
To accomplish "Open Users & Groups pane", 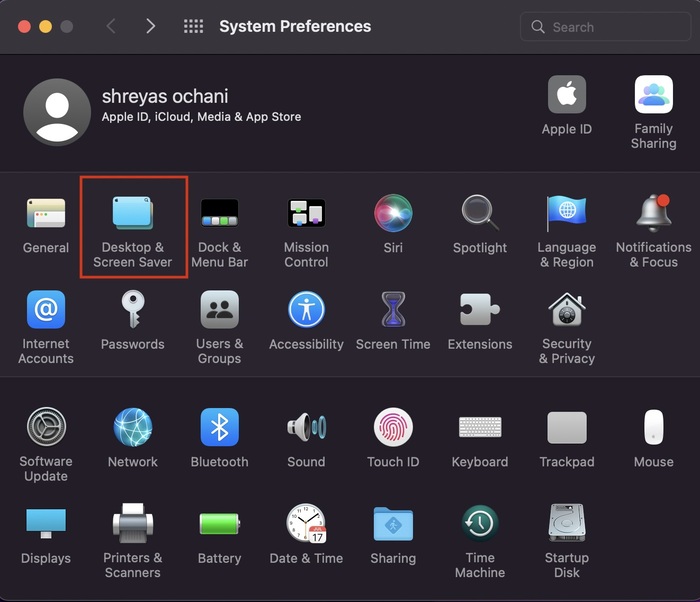I will 219,309.
